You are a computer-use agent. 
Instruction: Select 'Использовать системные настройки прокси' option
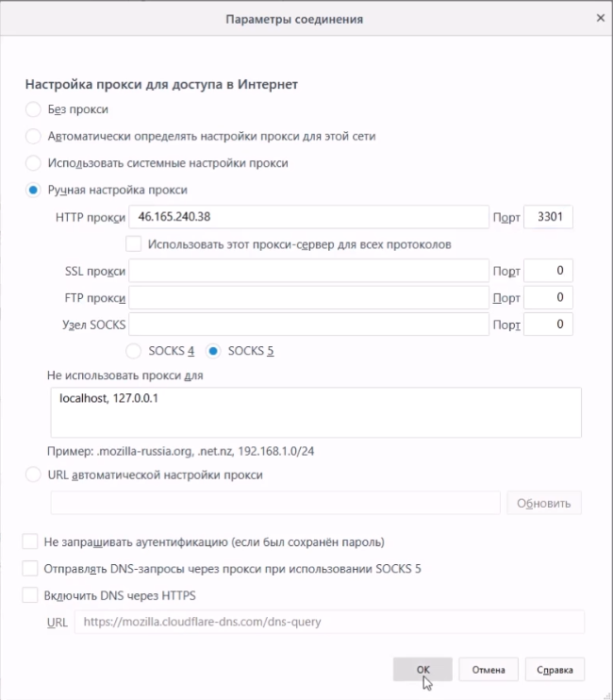[34, 162]
